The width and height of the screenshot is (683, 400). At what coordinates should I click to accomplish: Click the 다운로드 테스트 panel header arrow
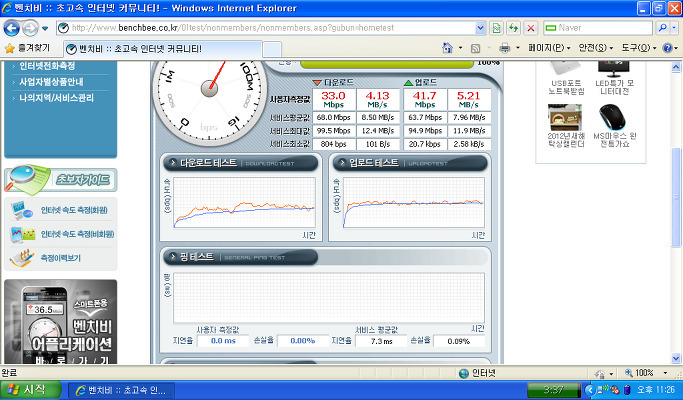pos(173,163)
